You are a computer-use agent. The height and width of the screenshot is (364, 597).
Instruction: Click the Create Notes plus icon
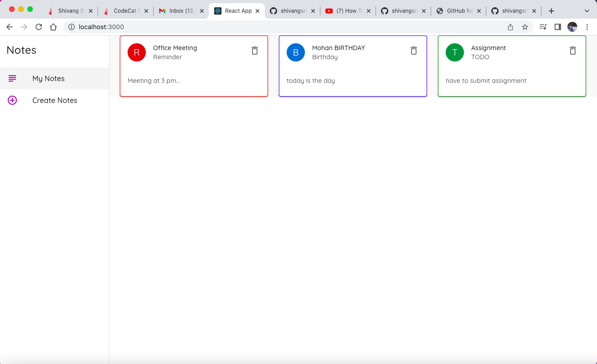coord(12,100)
